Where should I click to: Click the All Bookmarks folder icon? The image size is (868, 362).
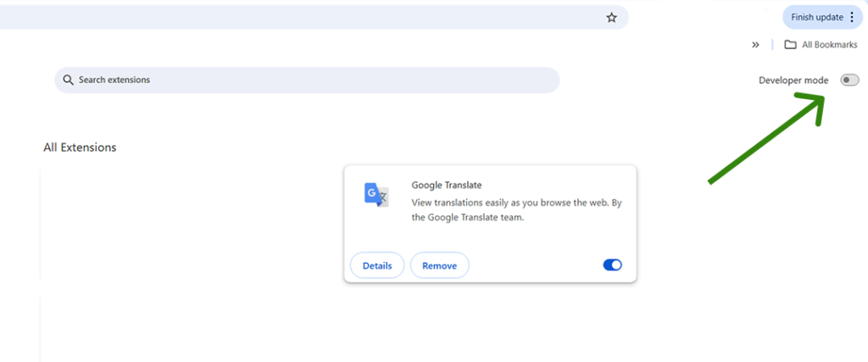point(790,45)
